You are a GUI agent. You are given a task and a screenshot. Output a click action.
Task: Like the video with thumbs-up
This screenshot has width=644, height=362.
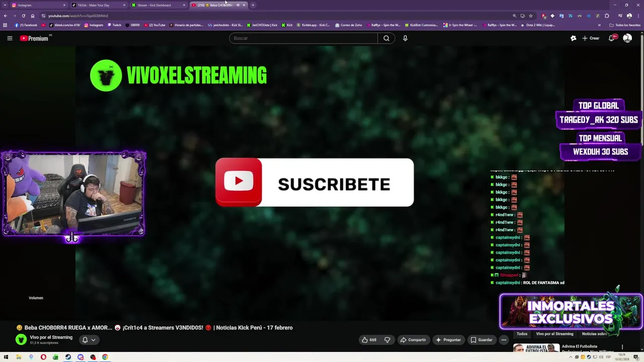pyautogui.click(x=369, y=340)
